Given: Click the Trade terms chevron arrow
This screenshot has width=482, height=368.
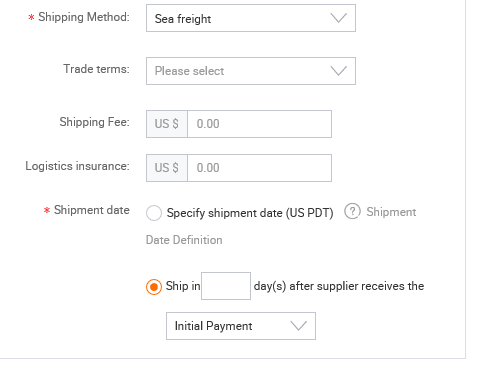Looking at the screenshot, I should coord(338,71).
